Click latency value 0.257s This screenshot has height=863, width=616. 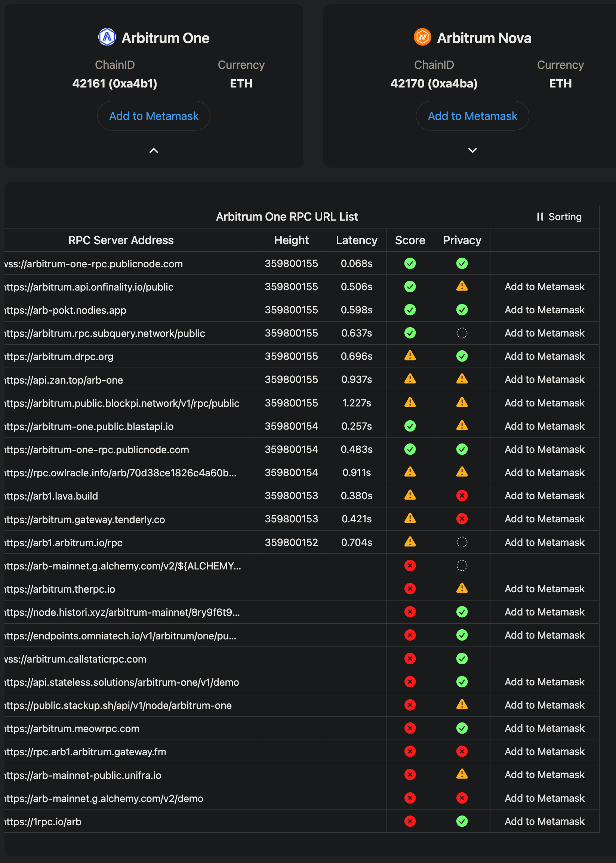(x=357, y=426)
